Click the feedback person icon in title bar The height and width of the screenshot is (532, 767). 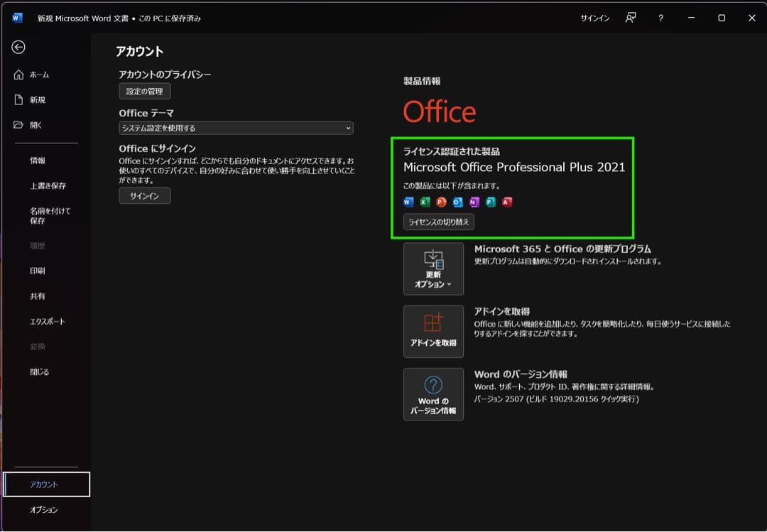click(x=630, y=18)
